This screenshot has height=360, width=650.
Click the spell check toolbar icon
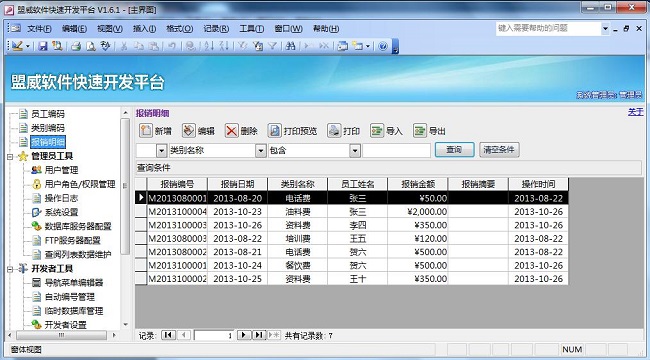[105, 46]
